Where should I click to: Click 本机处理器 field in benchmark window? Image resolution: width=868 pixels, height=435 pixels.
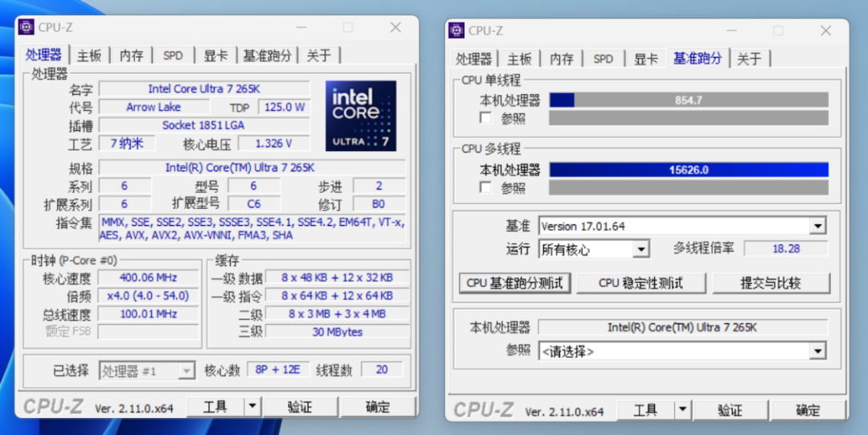pyautogui.click(x=682, y=327)
